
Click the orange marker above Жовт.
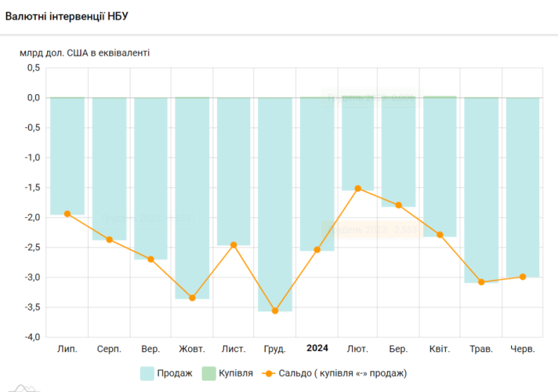click(192, 298)
